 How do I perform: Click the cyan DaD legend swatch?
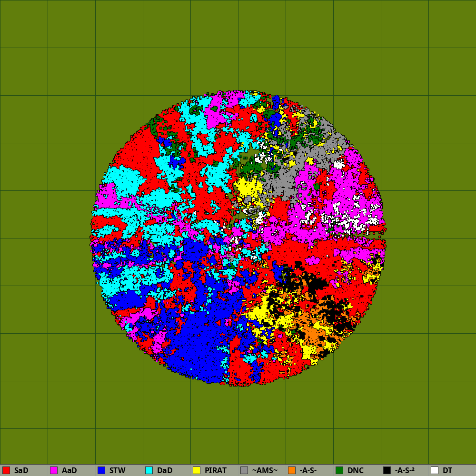click(x=149, y=470)
